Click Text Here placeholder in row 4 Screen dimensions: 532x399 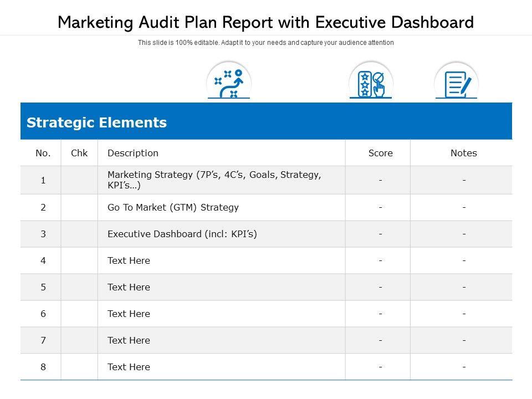[129, 260]
